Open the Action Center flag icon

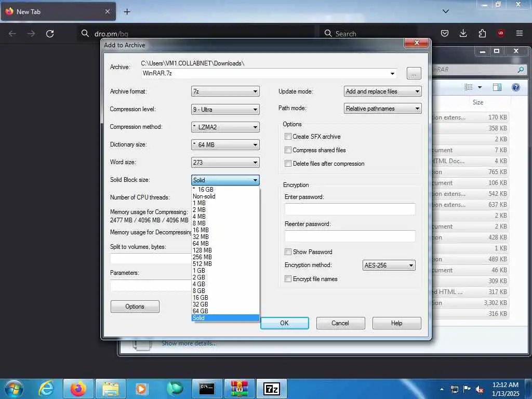tap(467, 389)
